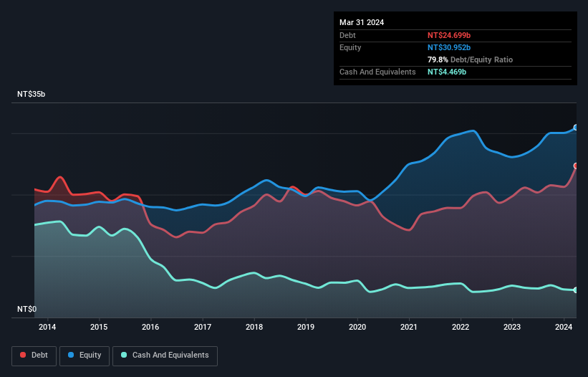Toggle the Equity series legend button

(85, 355)
